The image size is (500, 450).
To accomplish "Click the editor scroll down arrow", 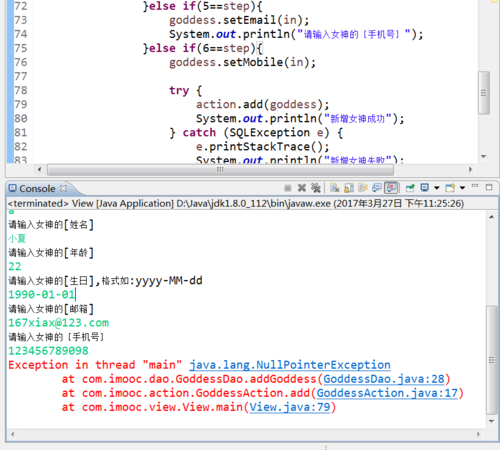I will 484,156.
